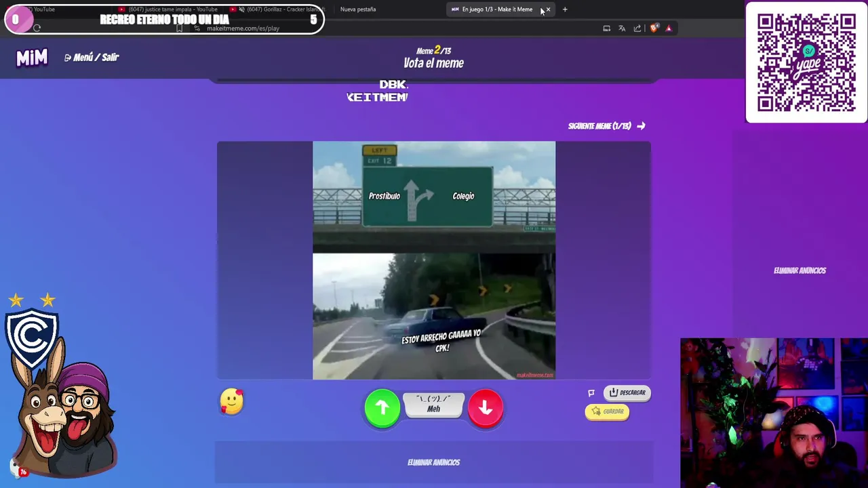The height and width of the screenshot is (488, 868).
Task: Vote Meh on the meme
Action: (x=433, y=405)
